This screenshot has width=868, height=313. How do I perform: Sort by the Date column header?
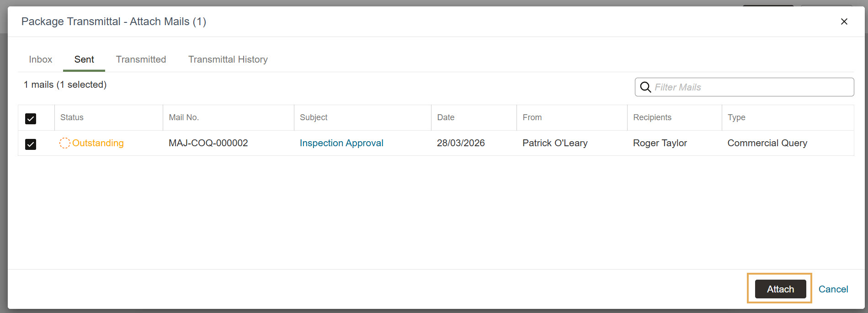click(x=446, y=117)
